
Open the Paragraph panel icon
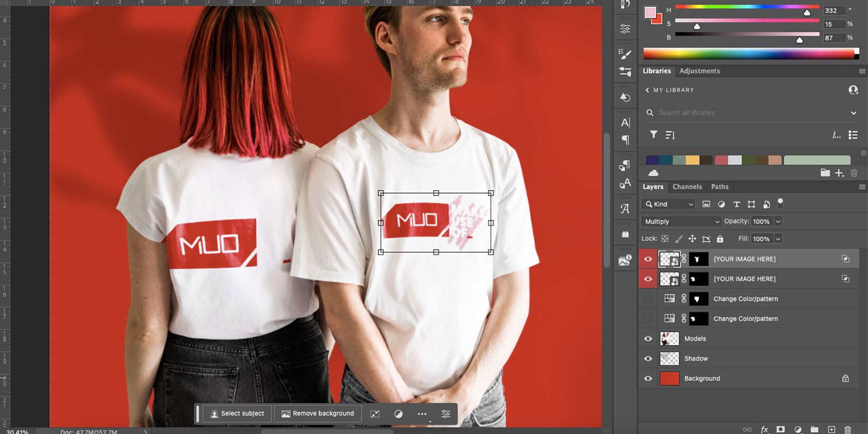tap(625, 140)
